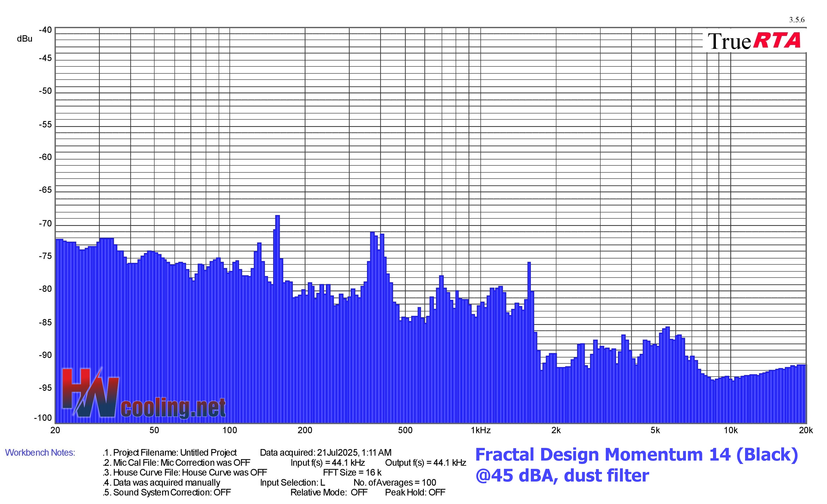827x504 pixels.
Task: Click the Mic Correction was OFF note
Action: pos(177,463)
